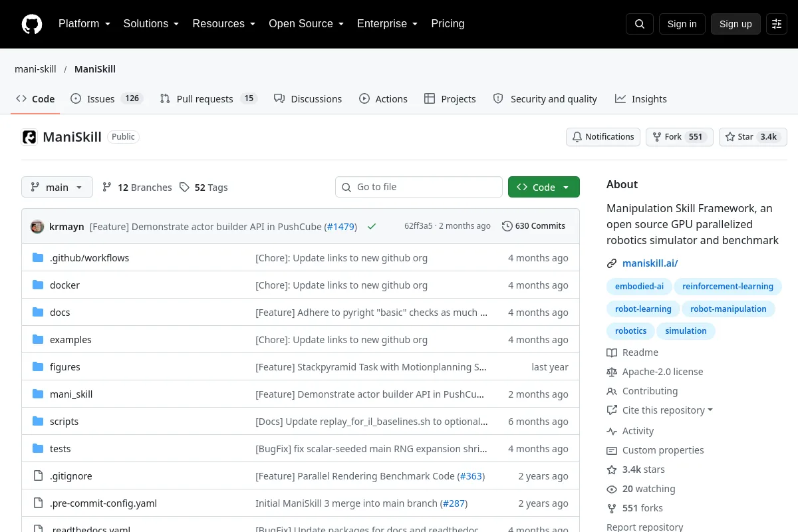Expand the Platform menu
This screenshot has width=798, height=532.
84,24
